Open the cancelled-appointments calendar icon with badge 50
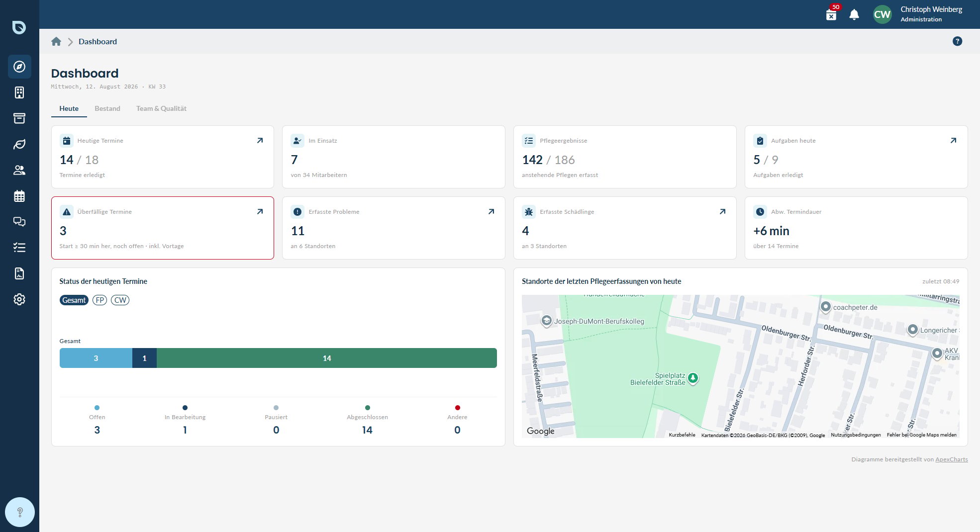 [x=831, y=15]
